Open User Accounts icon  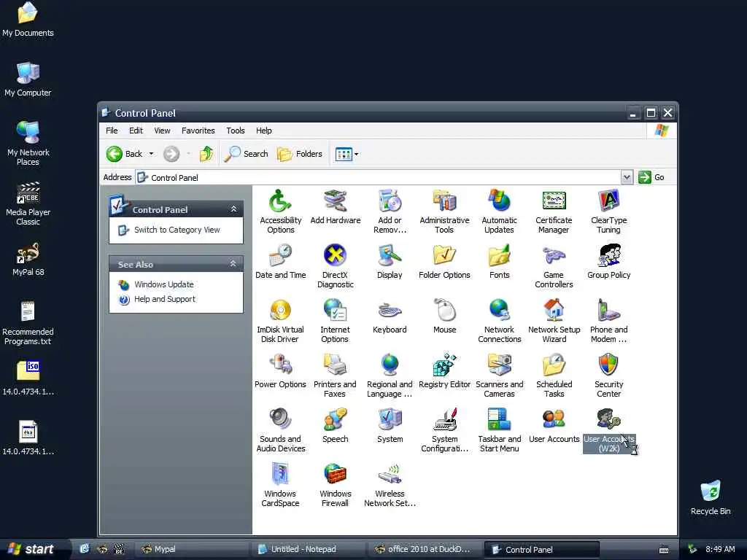[554, 426]
